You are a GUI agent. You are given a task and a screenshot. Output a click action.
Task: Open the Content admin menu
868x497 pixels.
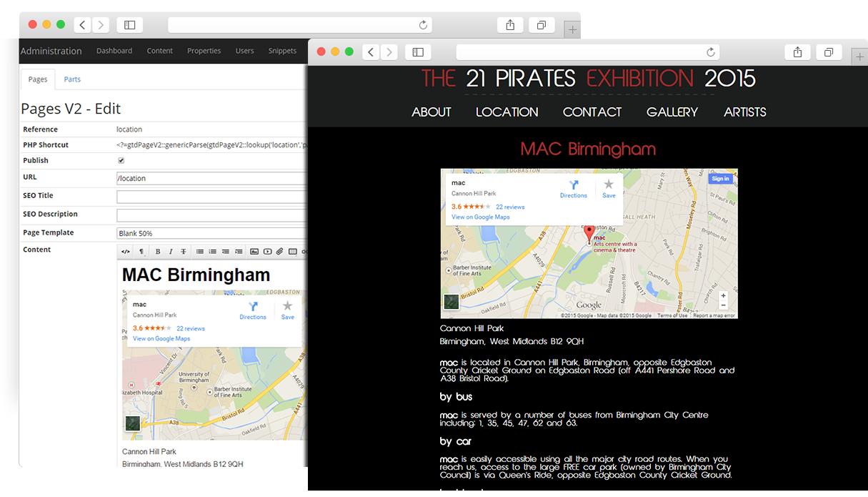coord(160,51)
